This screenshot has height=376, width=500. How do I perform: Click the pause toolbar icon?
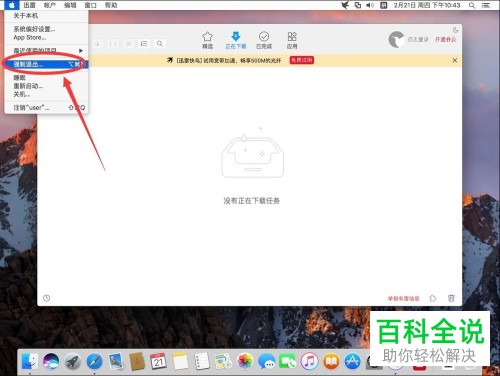[x=113, y=44]
